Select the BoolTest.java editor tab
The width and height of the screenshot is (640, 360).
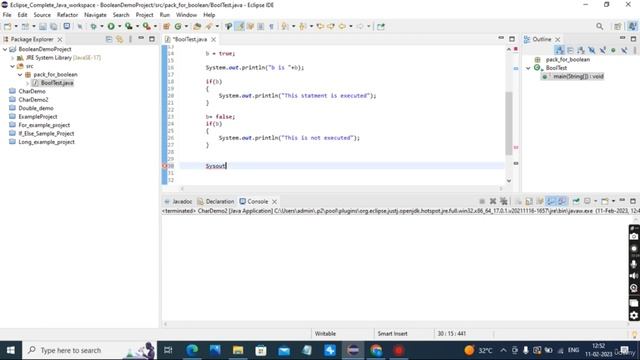(189, 40)
